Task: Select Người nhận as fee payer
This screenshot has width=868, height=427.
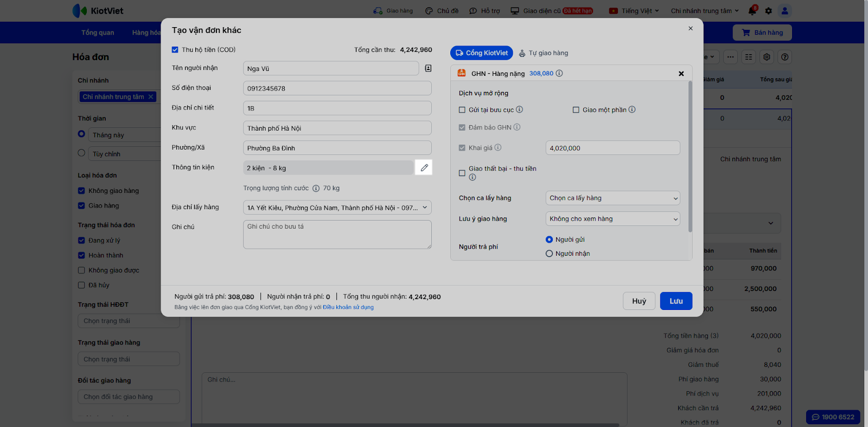Action: [x=550, y=254]
